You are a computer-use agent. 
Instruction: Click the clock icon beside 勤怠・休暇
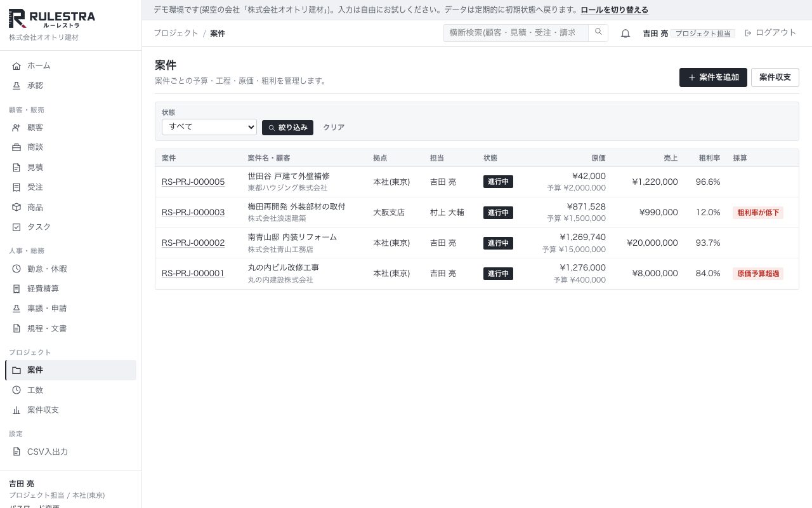16,269
